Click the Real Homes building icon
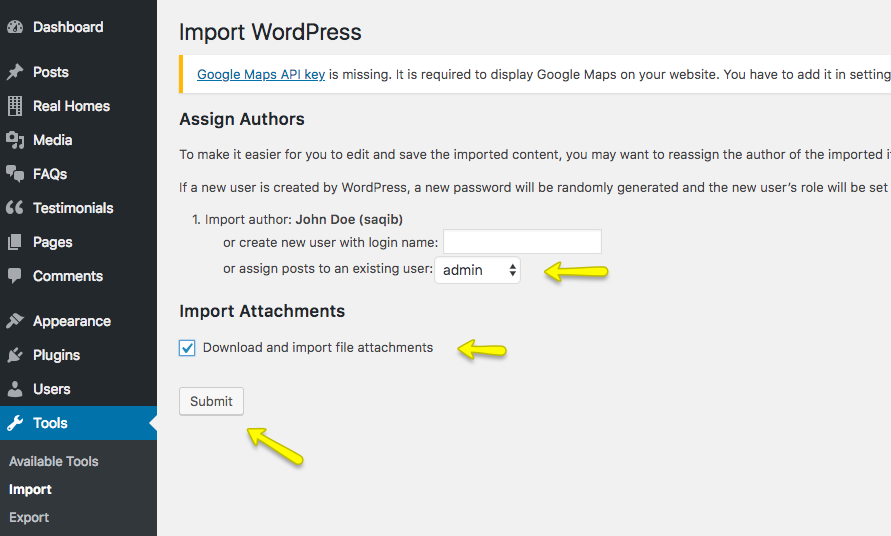 (x=15, y=106)
